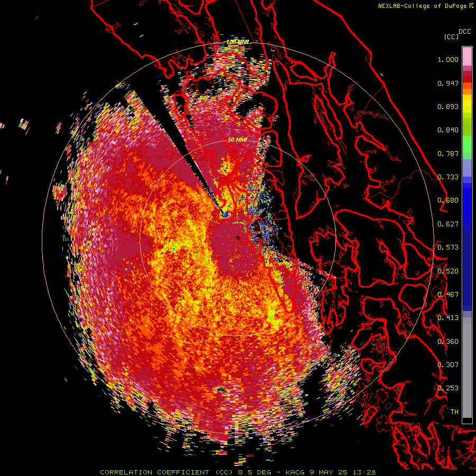Screen dimensions: 476x476
Task: Click the 0.573 color scale value
Action: click(448, 248)
